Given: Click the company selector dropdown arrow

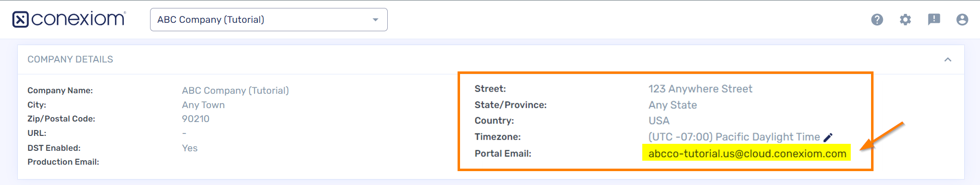Looking at the screenshot, I should pyautogui.click(x=375, y=20).
